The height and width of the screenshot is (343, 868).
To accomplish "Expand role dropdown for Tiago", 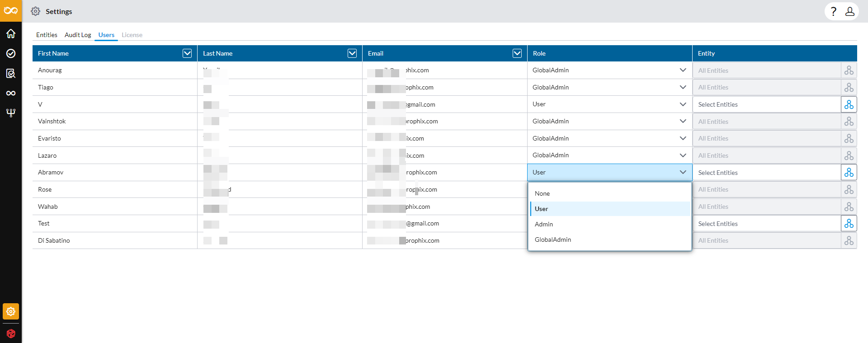I will point(683,87).
